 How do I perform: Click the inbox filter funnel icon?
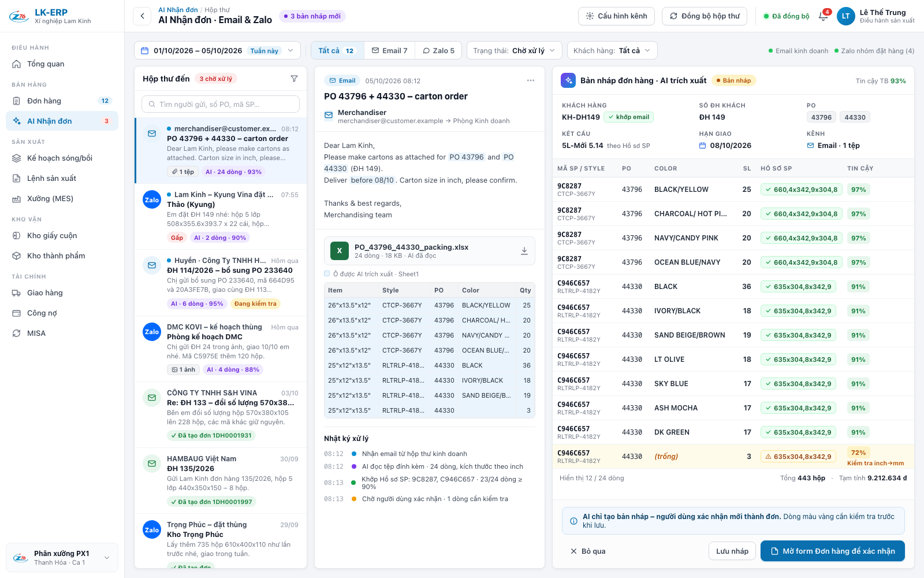click(x=294, y=79)
